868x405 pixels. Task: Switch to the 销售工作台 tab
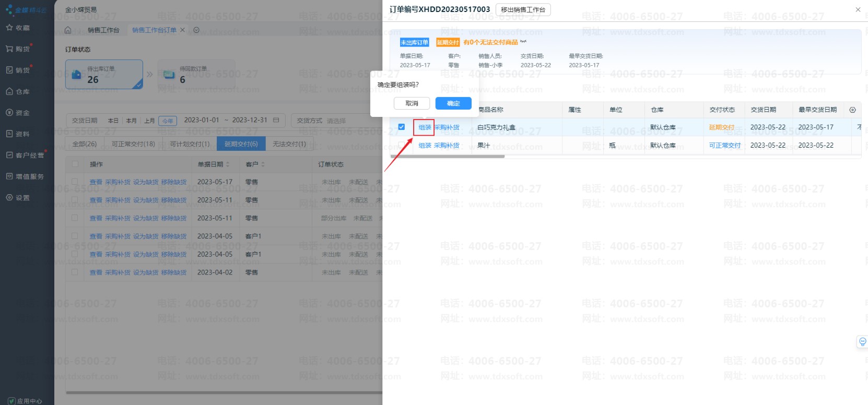point(103,30)
